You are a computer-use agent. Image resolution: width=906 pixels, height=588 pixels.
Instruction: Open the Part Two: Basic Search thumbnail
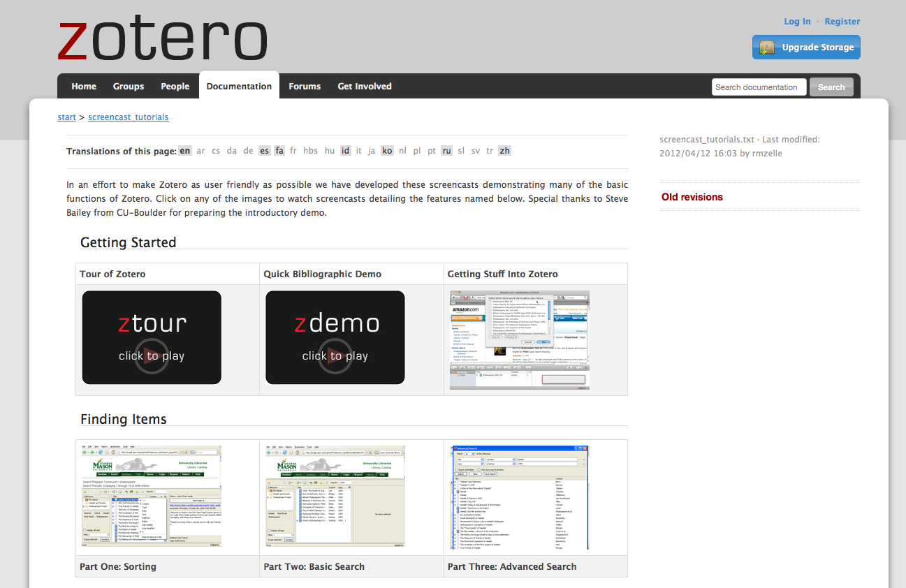(x=335, y=496)
